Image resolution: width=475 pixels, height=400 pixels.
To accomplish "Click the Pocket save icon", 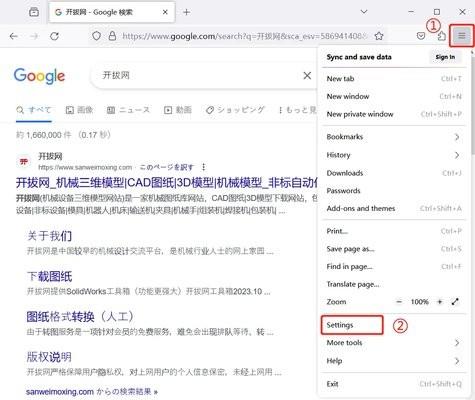I will [x=421, y=36].
